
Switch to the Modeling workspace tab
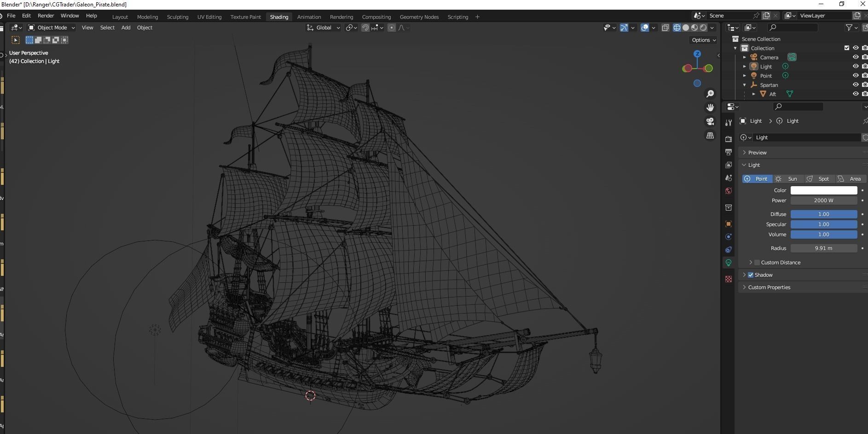pos(147,17)
